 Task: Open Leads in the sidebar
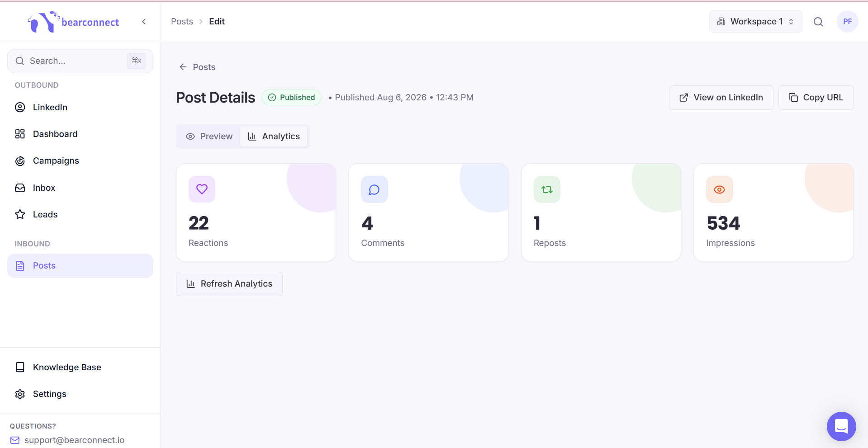click(80, 214)
